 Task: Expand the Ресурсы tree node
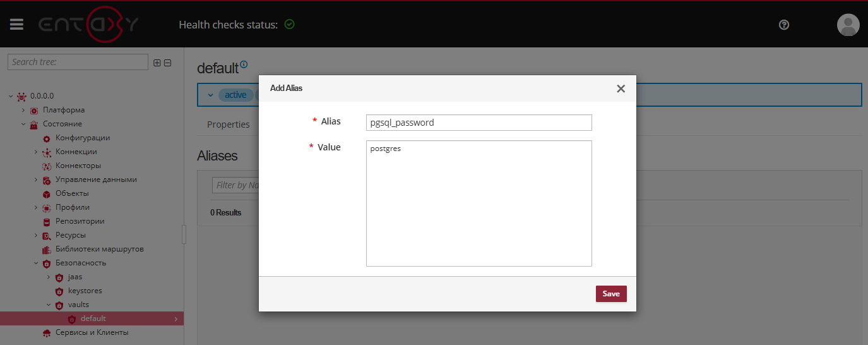tap(36, 235)
